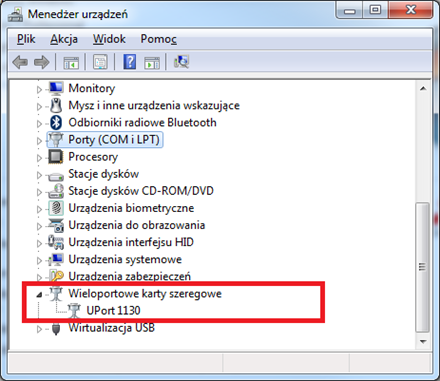Maximize the Menedżer urządzeń window
This screenshot has height=381, width=440.
pyautogui.click(x=375, y=11)
